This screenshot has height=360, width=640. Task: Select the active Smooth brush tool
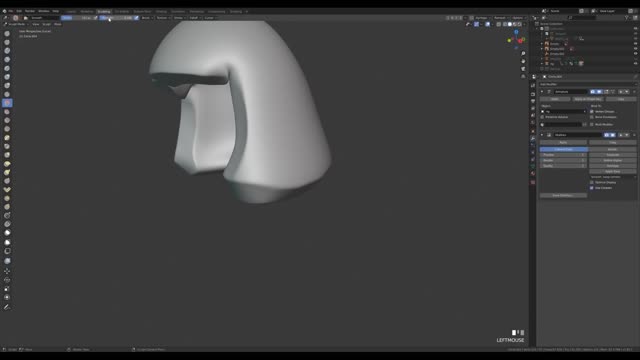[7, 103]
